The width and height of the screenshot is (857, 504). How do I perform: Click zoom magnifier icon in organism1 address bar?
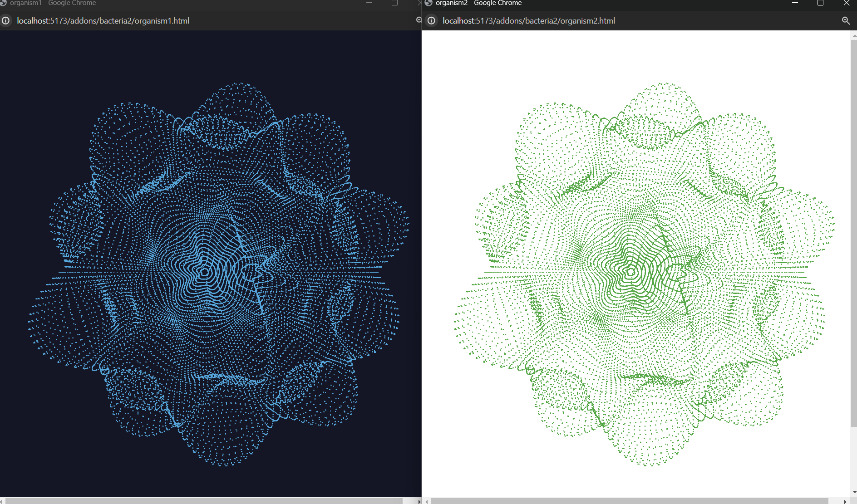pyautogui.click(x=419, y=20)
